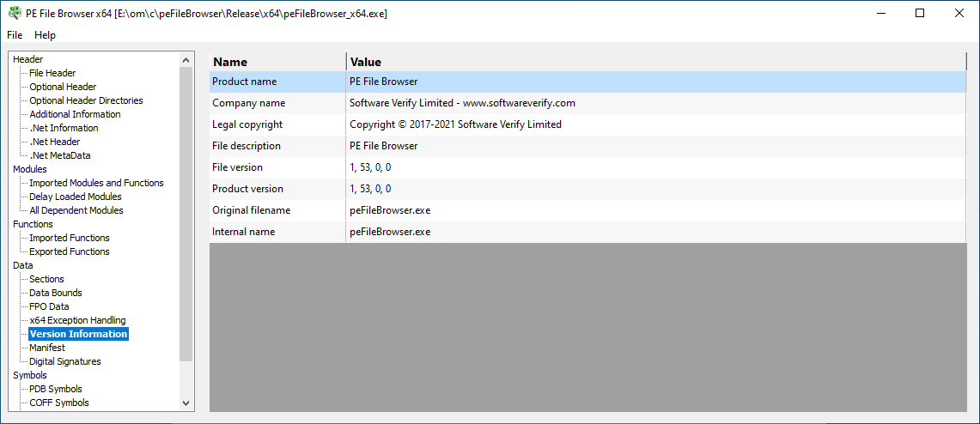Select File Header in the tree
The width and height of the screenshot is (980, 424).
click(x=52, y=73)
